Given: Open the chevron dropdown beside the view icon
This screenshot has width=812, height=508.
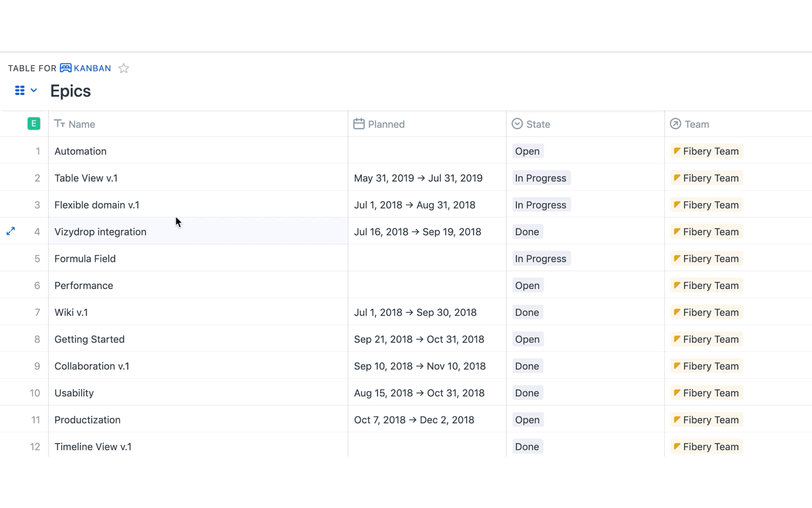Looking at the screenshot, I should click(33, 90).
